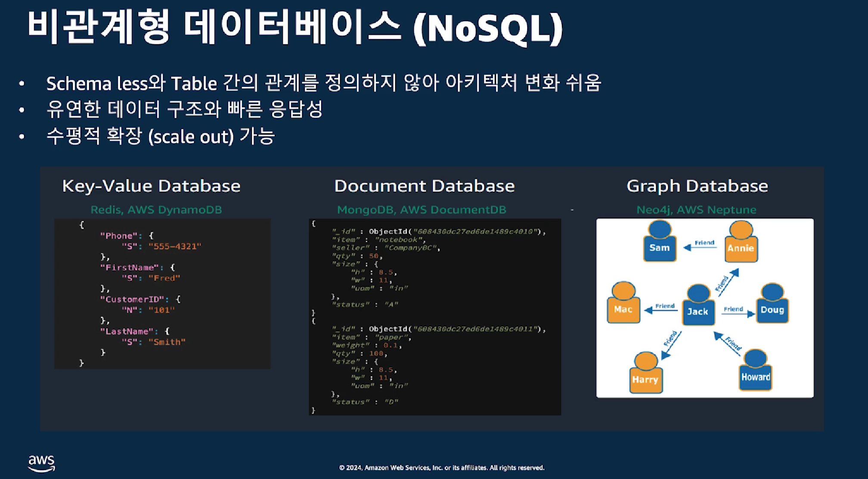This screenshot has width=868, height=479.
Task: Click the "weight" : 0.1 line
Action: (x=366, y=346)
